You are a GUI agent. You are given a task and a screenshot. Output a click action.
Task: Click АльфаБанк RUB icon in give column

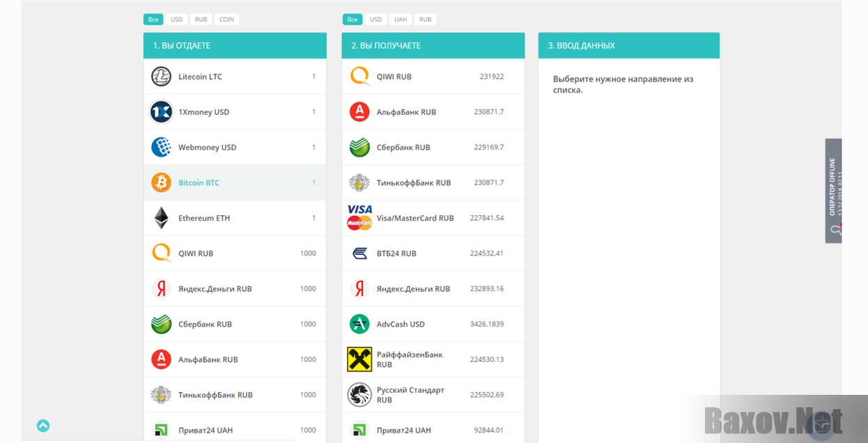(x=161, y=359)
